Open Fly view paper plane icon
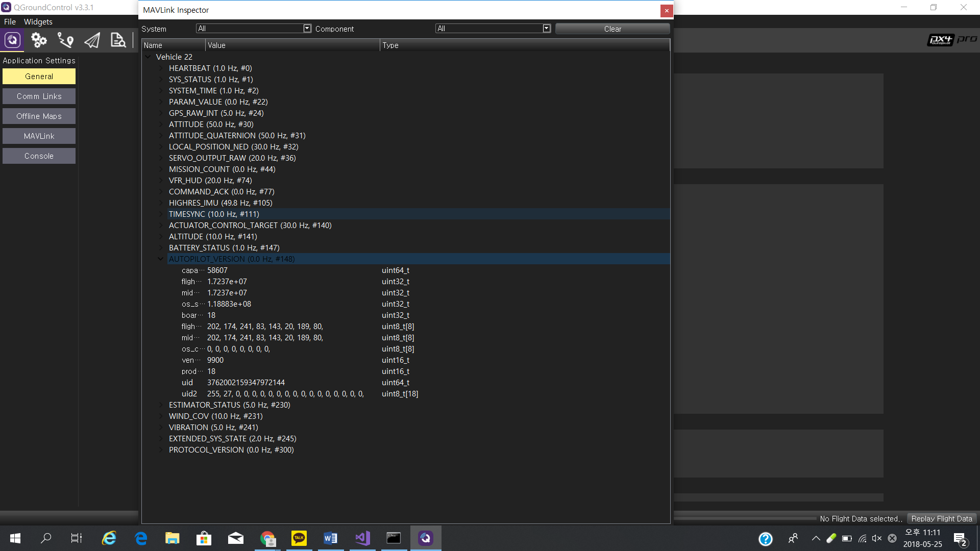The width and height of the screenshot is (980, 551). tap(92, 40)
